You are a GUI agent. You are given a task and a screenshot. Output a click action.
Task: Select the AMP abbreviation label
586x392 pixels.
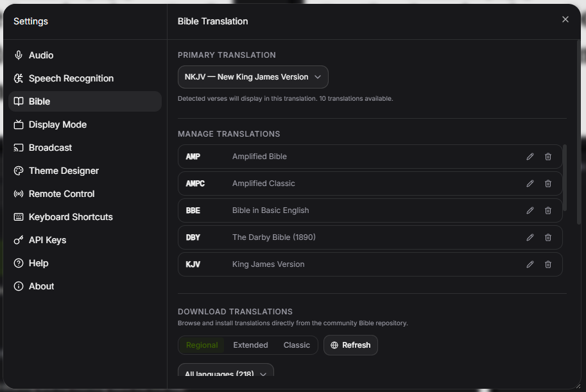point(193,157)
